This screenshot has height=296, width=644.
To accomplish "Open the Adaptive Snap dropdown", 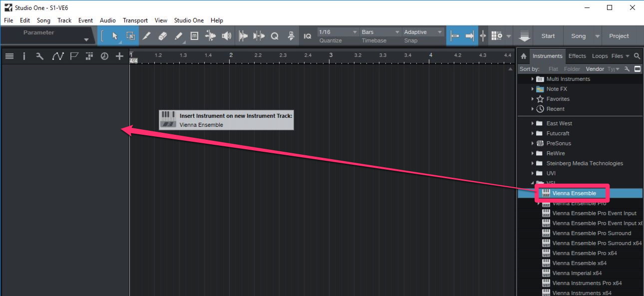I will 423,32.
